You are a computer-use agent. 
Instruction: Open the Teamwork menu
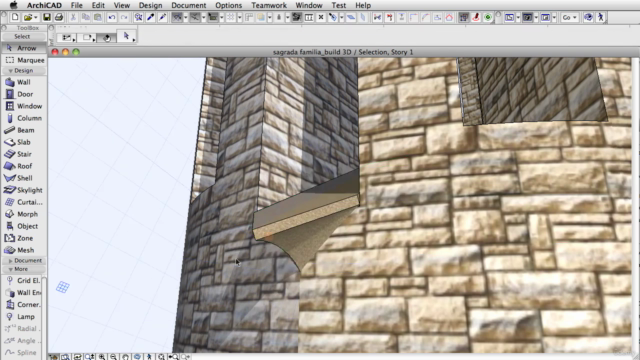[269, 5]
